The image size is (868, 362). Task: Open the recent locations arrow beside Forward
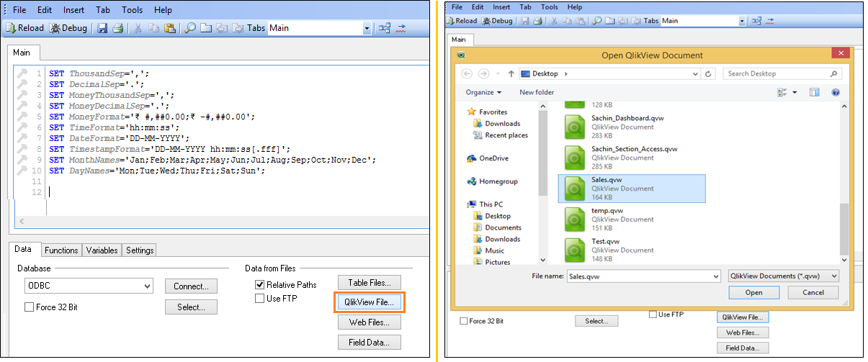[498, 73]
